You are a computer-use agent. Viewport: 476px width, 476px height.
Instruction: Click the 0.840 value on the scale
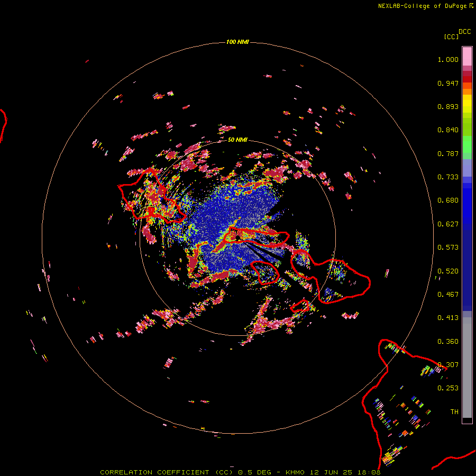(448, 130)
